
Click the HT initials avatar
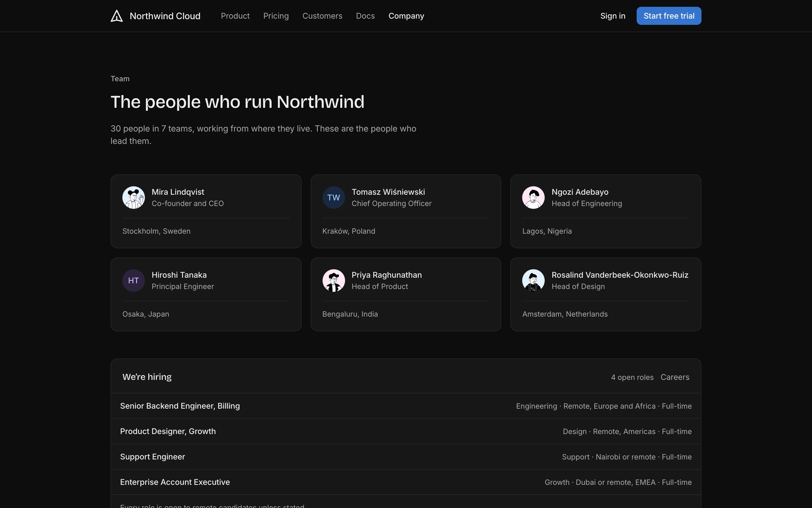click(134, 281)
